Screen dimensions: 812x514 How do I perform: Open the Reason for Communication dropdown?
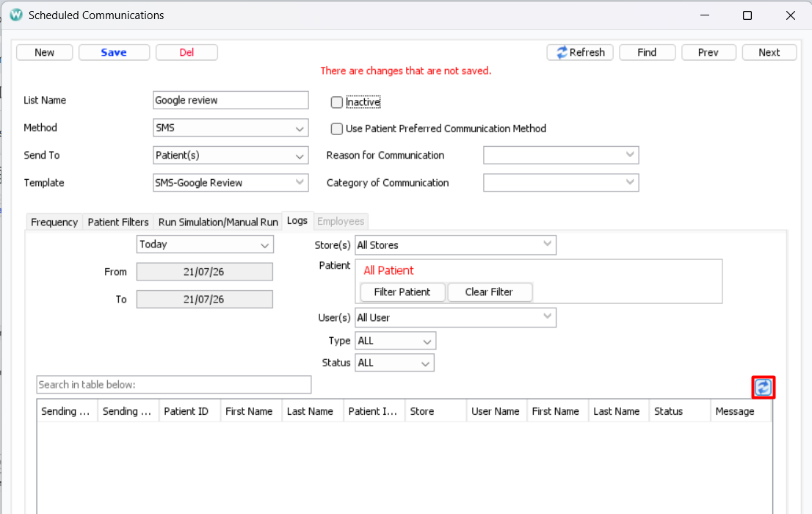point(561,155)
